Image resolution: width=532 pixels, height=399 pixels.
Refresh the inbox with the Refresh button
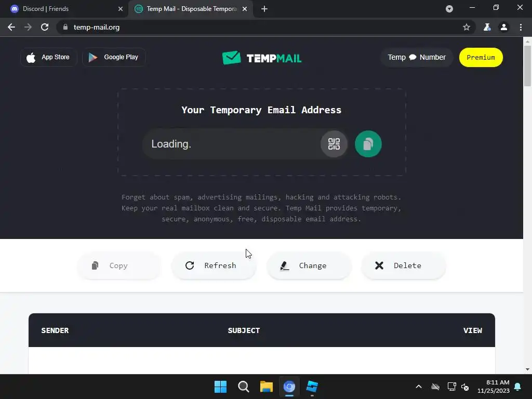pyautogui.click(x=214, y=265)
